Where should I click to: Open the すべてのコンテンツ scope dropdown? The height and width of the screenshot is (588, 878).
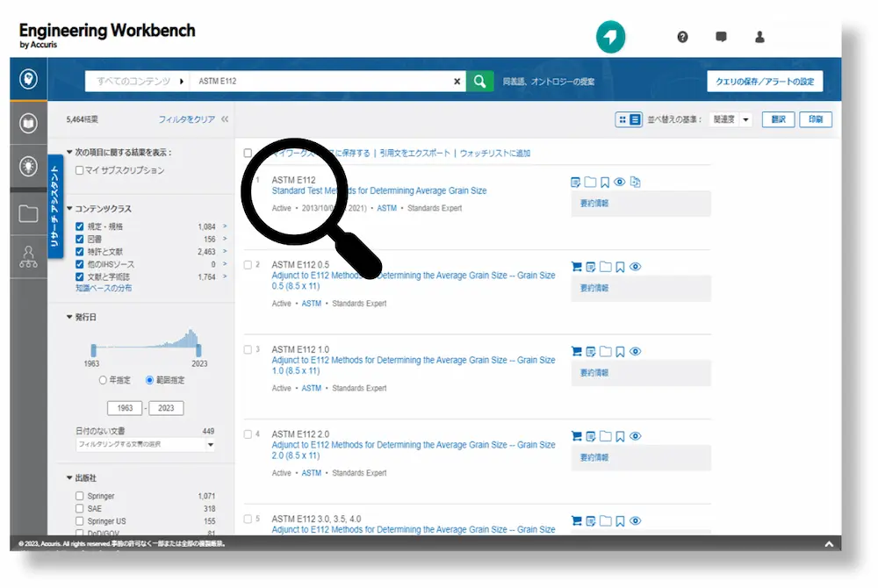coord(139,81)
